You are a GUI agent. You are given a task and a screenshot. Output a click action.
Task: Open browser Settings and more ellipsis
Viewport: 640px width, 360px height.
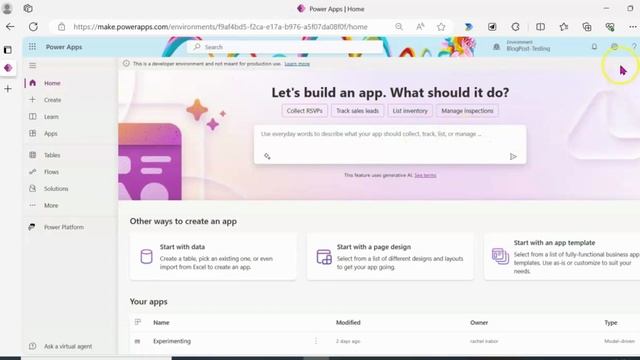tap(633, 27)
